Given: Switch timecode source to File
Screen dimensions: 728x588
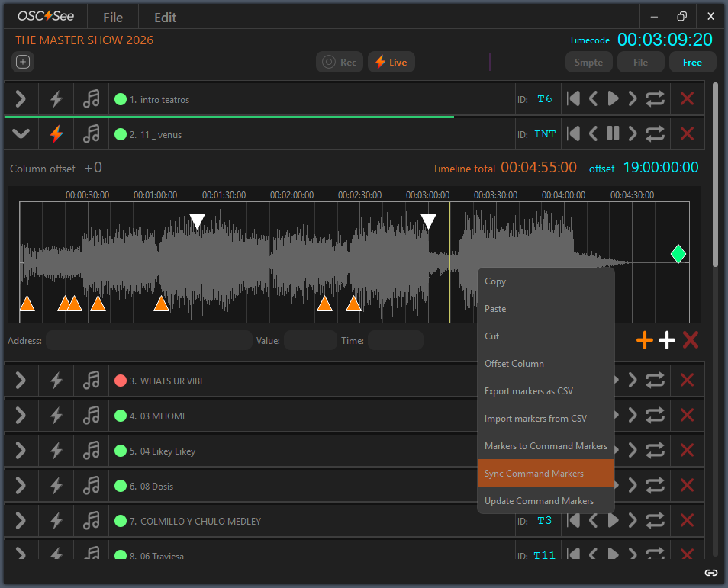Looking at the screenshot, I should (641, 62).
